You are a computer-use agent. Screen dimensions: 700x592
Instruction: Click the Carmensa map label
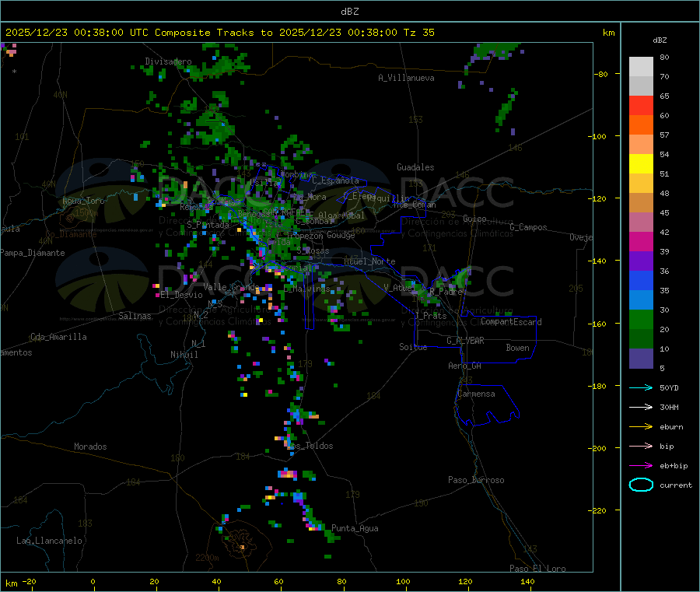[476, 394]
